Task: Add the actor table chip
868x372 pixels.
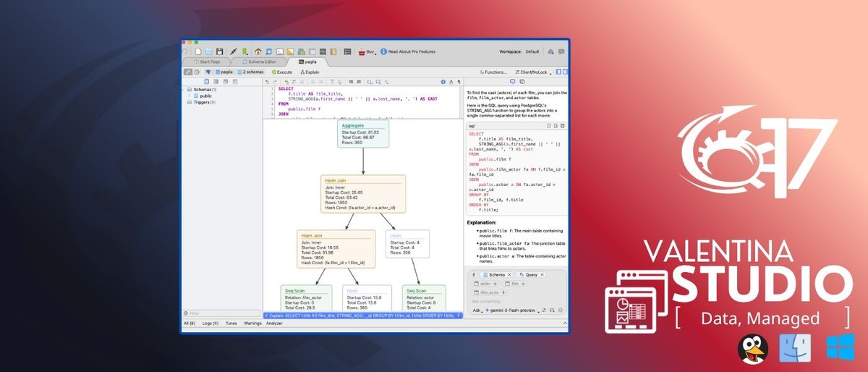Action: coord(495,284)
